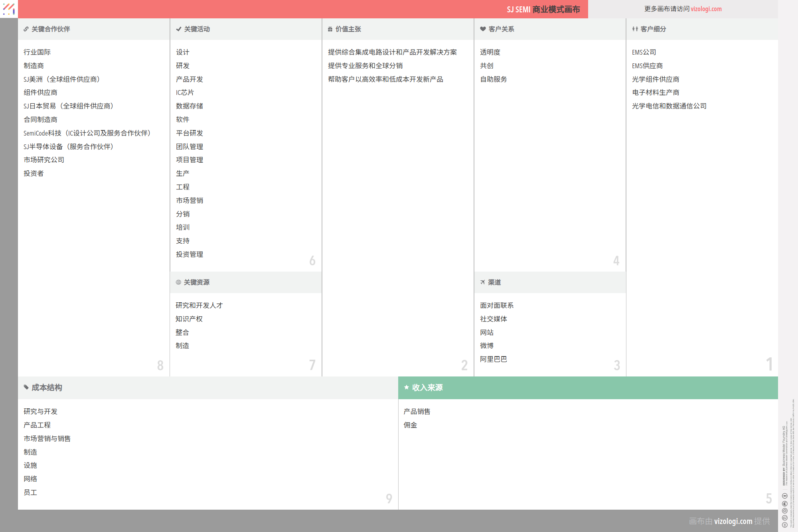Click the star icon beside 收入来源
The image size is (798, 532).
click(x=406, y=387)
